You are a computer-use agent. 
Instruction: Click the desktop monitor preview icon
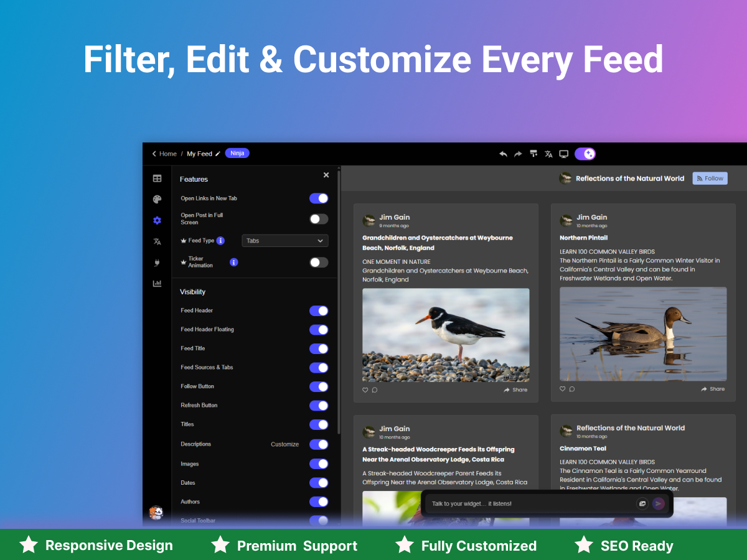click(564, 154)
